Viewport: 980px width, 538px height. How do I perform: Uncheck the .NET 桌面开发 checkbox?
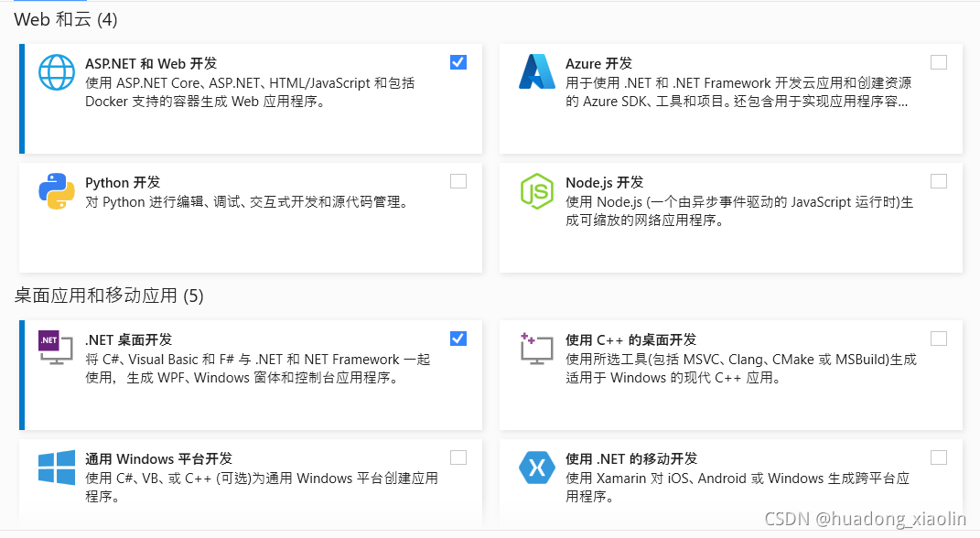[458, 339]
